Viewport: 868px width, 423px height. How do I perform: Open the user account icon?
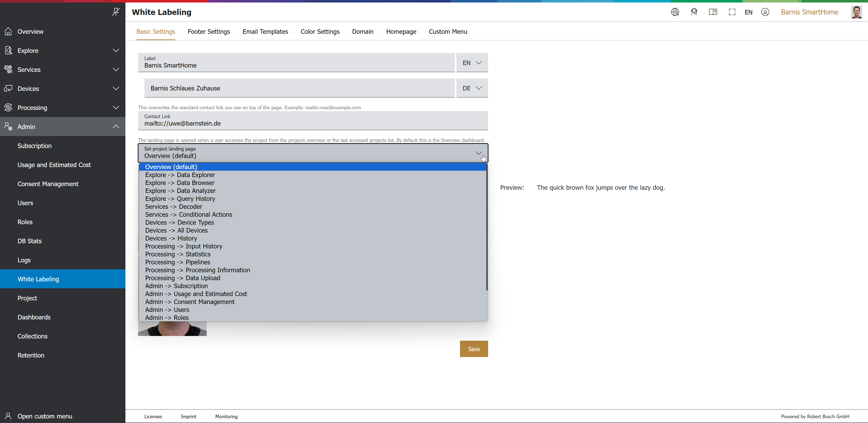pyautogui.click(x=765, y=12)
